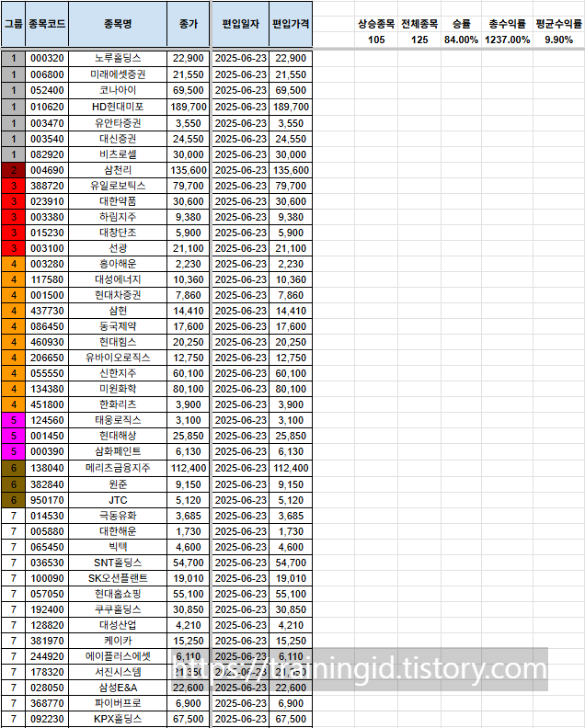Image resolution: width=585 pixels, height=728 pixels.
Task: Select orange group 4 cell for 흥아해운
Action: click(14, 264)
